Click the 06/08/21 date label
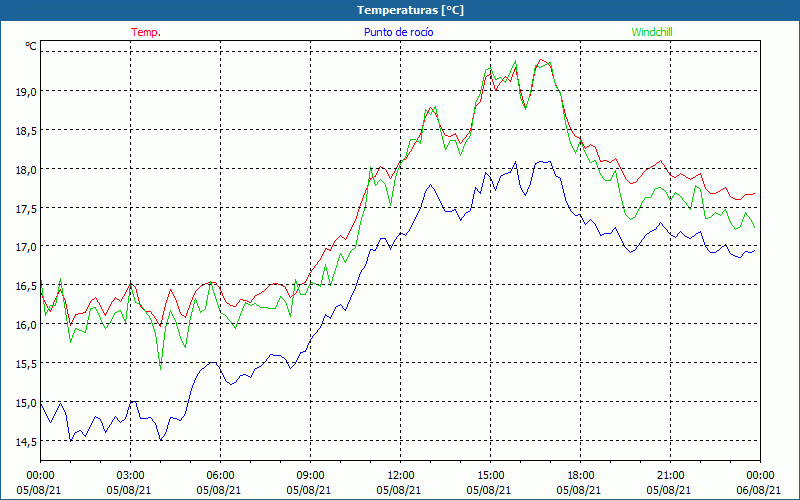The height and width of the screenshot is (500, 800). 759,490
